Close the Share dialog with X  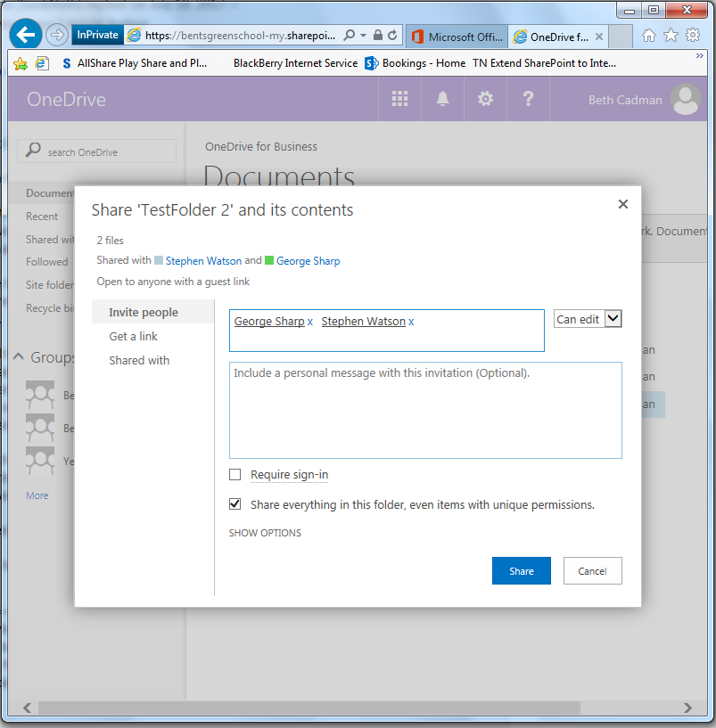[x=623, y=204]
